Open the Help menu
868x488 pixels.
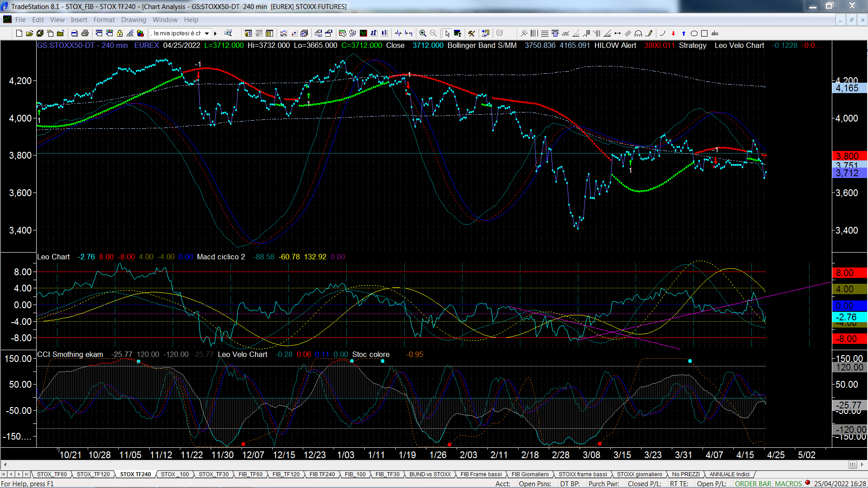(x=191, y=20)
